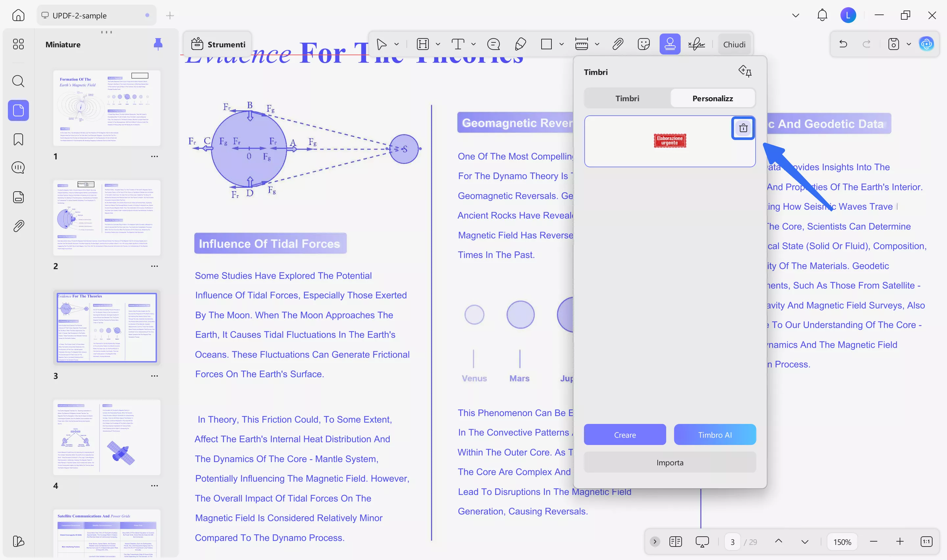Viewport: 947px width, 560px height.
Task: Unpin the Miniature panel
Action: (158, 44)
